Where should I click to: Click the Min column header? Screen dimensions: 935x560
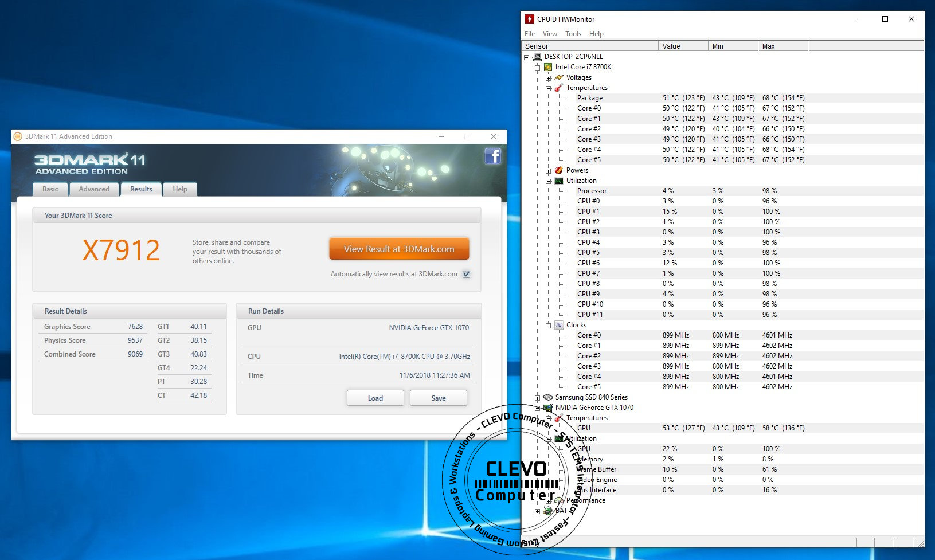[733, 46]
